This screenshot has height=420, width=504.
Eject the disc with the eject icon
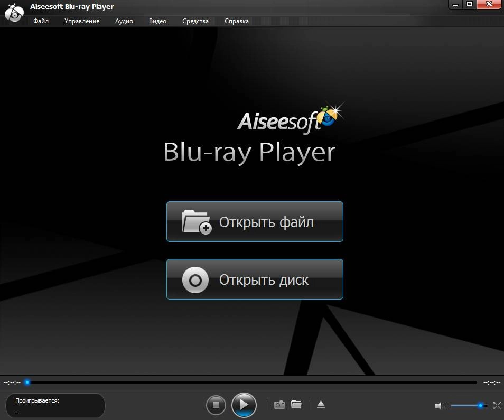point(321,405)
